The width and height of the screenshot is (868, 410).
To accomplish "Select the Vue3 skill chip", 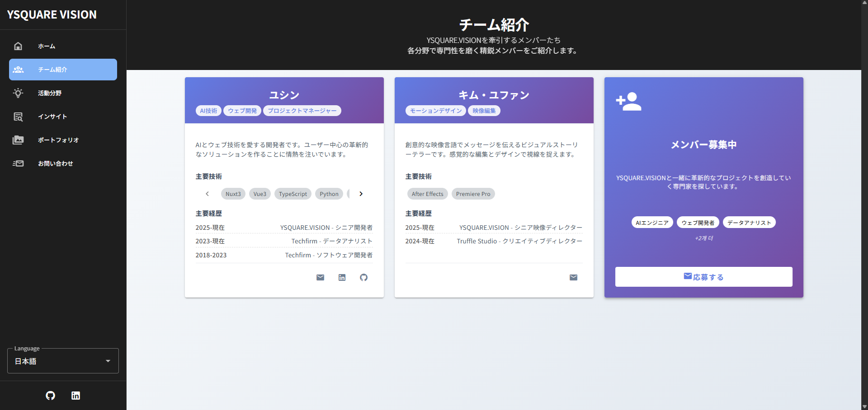I will [x=260, y=194].
